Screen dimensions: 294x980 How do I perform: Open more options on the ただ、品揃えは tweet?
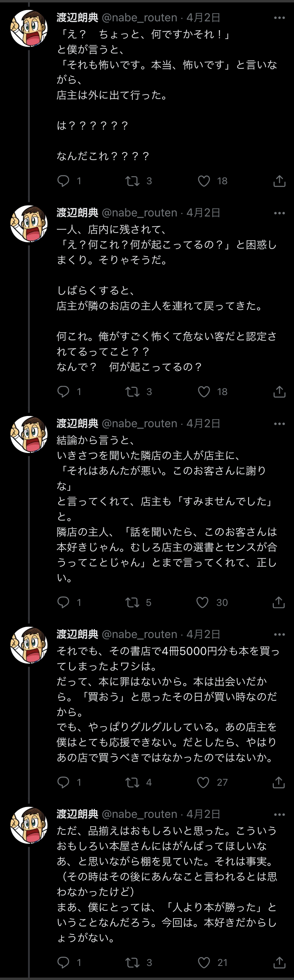(279, 814)
